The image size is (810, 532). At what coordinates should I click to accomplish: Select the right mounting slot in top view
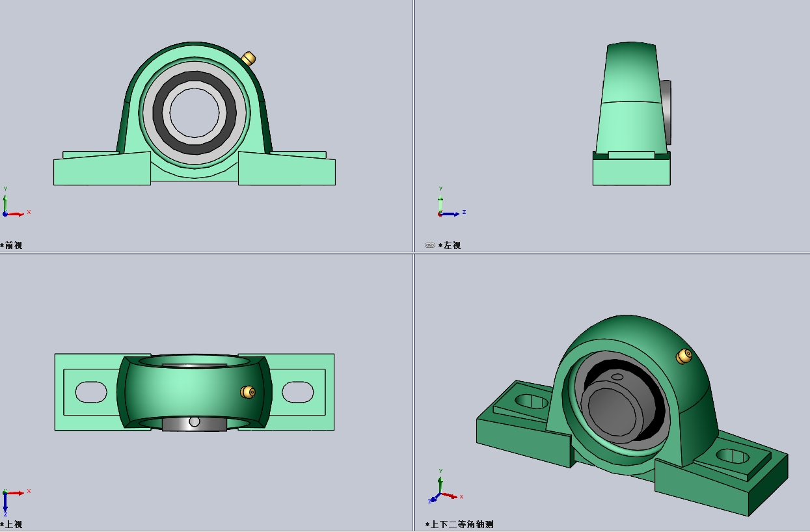click(298, 392)
